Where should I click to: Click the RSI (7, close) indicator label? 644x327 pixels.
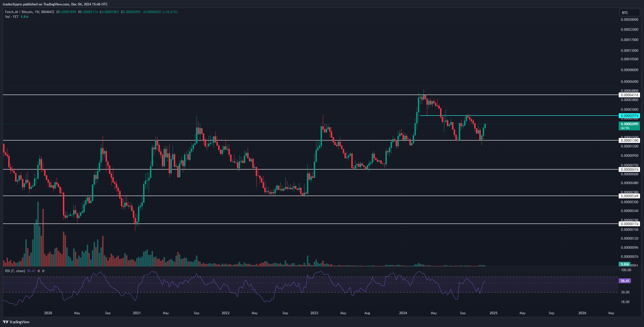(x=15, y=271)
